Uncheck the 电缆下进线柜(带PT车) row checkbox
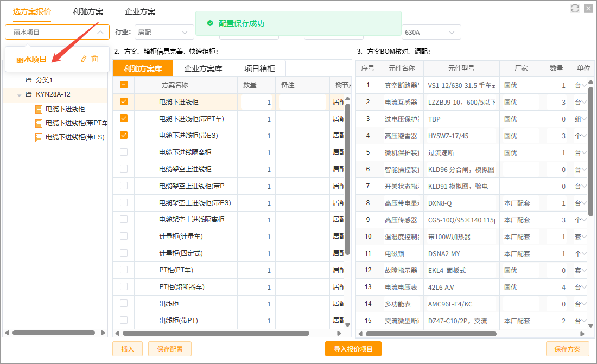The width and height of the screenshot is (597, 364). click(x=124, y=118)
